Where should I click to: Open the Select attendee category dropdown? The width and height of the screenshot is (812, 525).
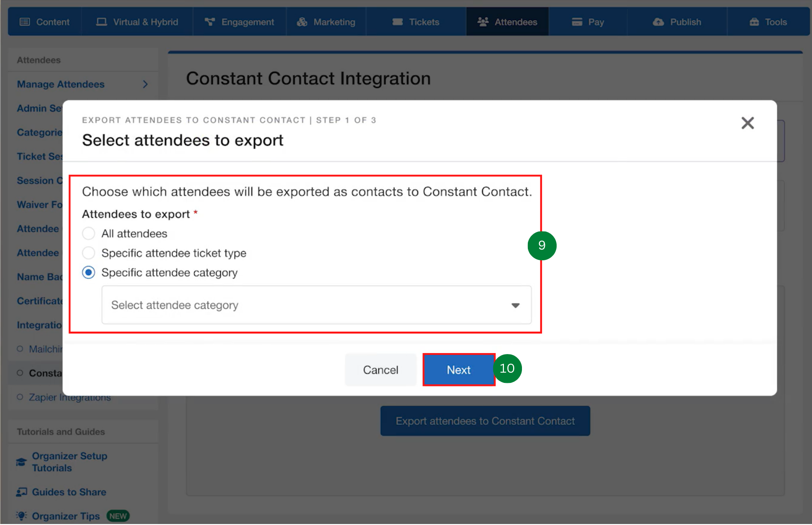(x=316, y=305)
